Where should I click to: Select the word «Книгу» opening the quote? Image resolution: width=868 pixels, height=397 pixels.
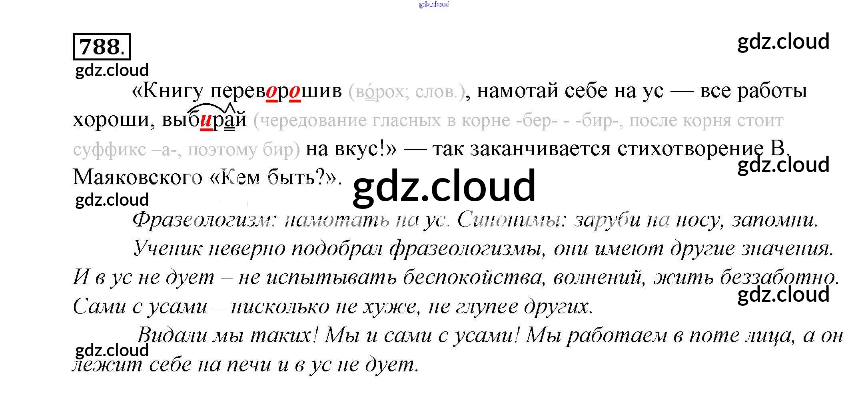[x=168, y=91]
